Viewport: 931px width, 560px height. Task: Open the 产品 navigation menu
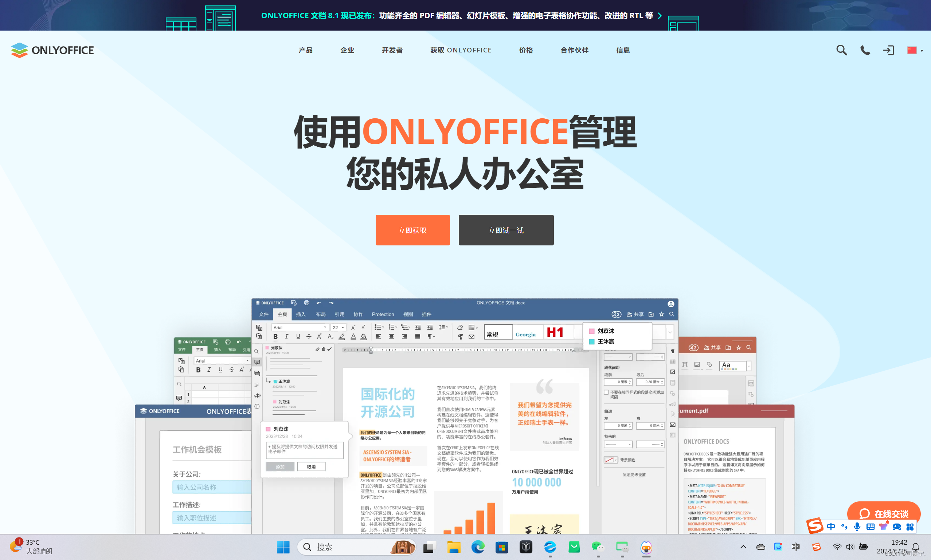tap(305, 50)
